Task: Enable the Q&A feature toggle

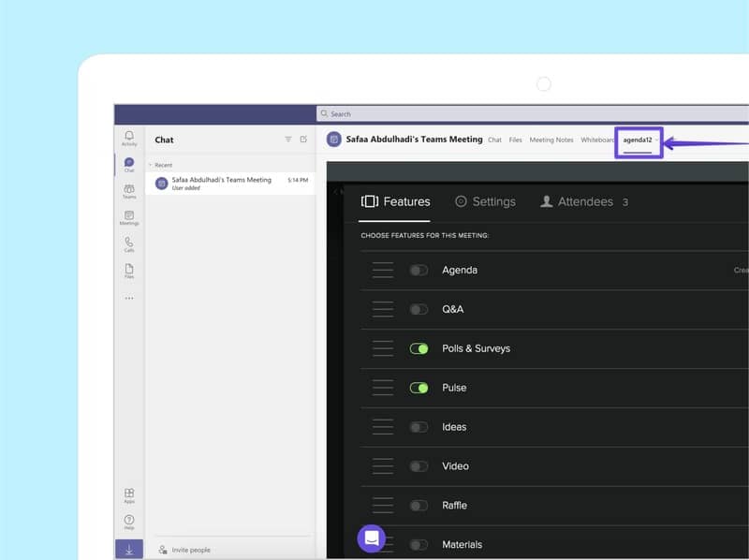Action: tap(419, 309)
